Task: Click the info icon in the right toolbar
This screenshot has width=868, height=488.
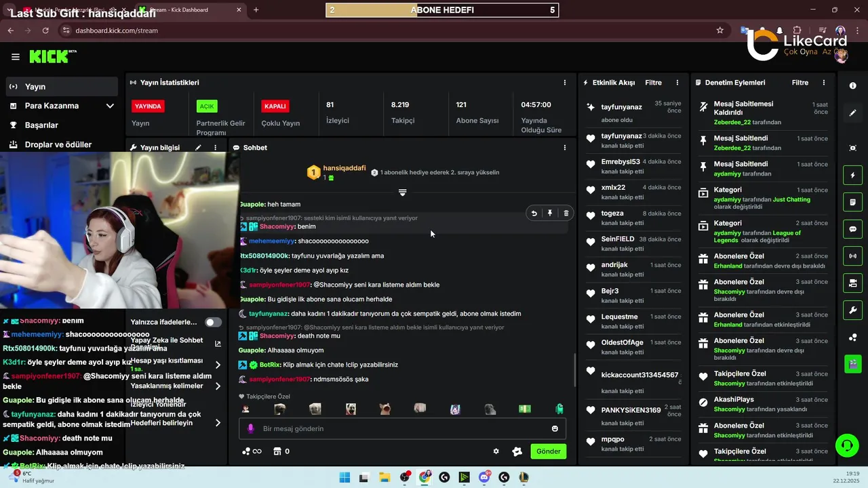Action: click(x=852, y=87)
